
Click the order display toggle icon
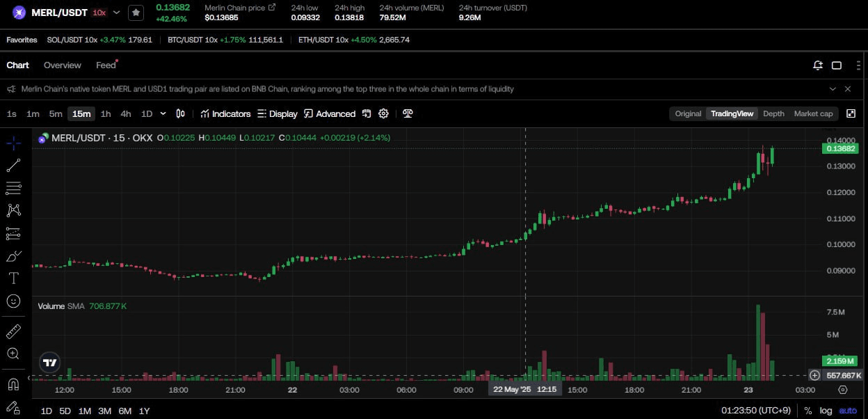click(x=367, y=113)
